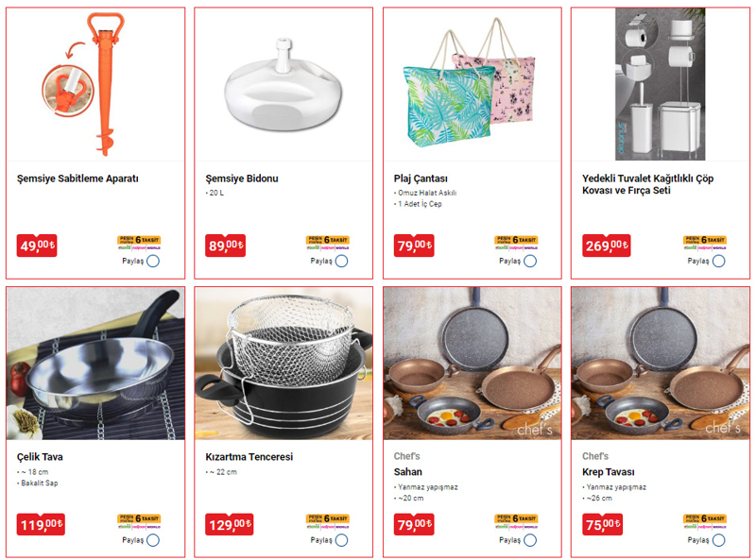The image size is (756, 560).
Task: Toggle Paylaş circle for Krep Tavası
Action: [718, 540]
